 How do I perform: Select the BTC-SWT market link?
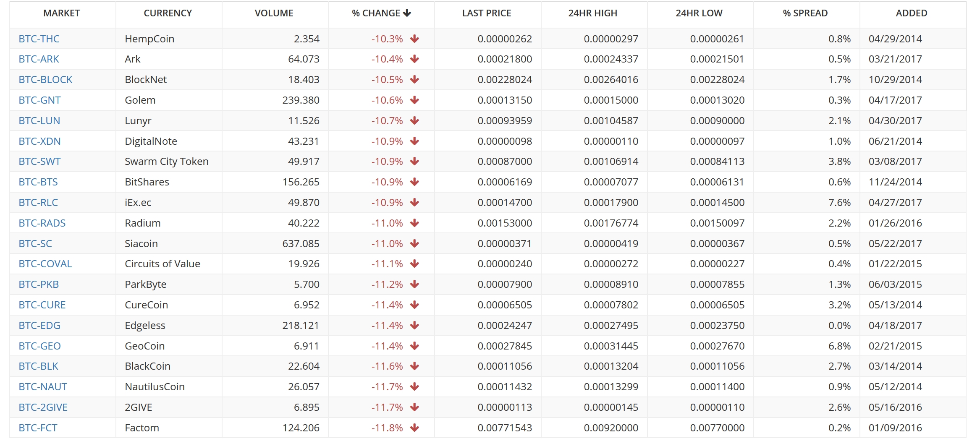point(39,161)
